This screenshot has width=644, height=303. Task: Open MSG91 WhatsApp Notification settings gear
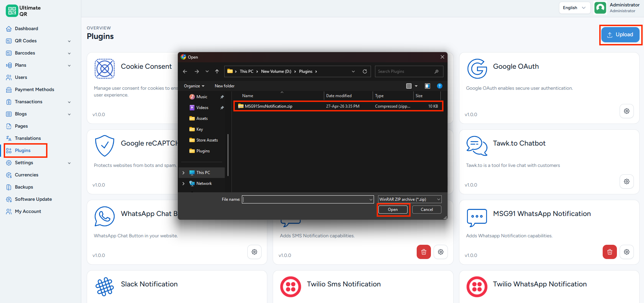point(627,252)
